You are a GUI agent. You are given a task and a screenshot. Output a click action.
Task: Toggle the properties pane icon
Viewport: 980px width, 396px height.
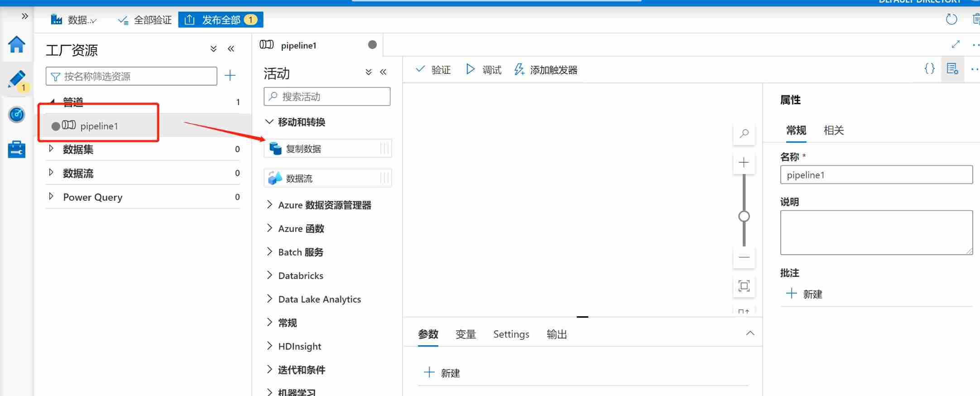952,69
